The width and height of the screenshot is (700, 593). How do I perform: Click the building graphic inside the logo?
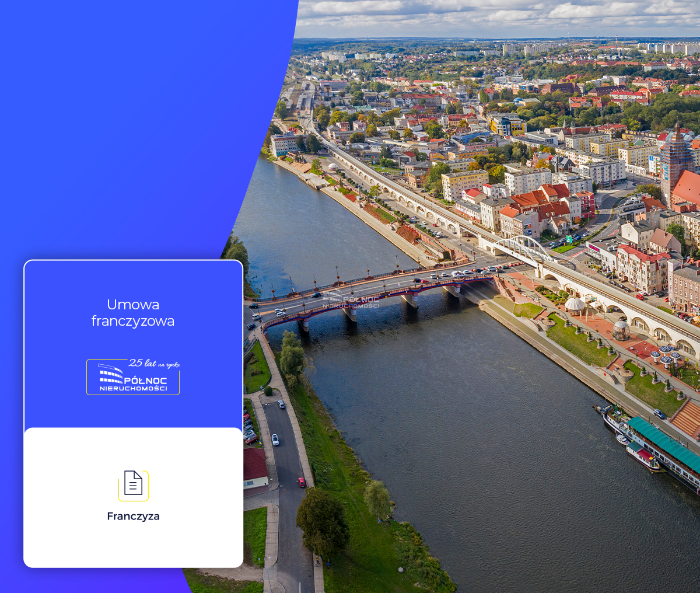point(110,375)
